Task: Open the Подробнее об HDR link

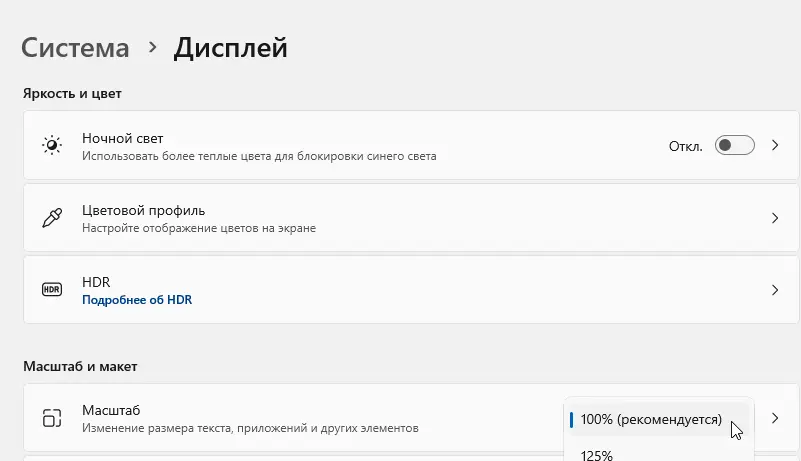Action: coord(137,299)
